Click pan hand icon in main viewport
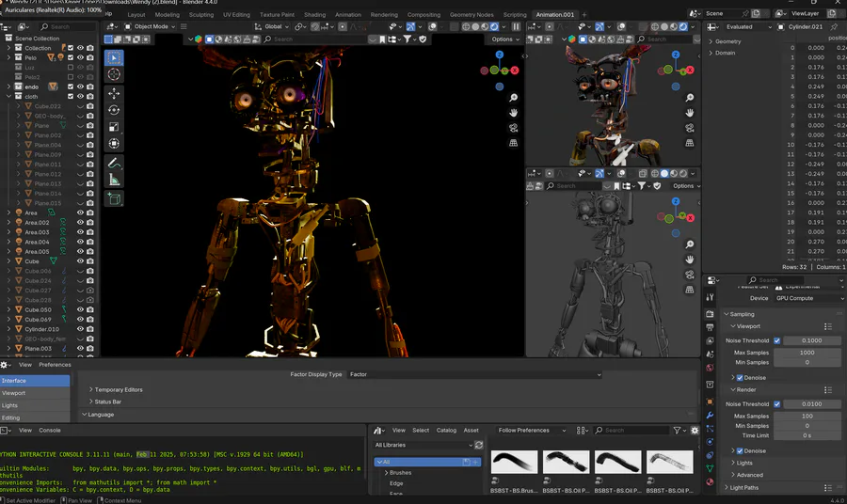 [513, 113]
